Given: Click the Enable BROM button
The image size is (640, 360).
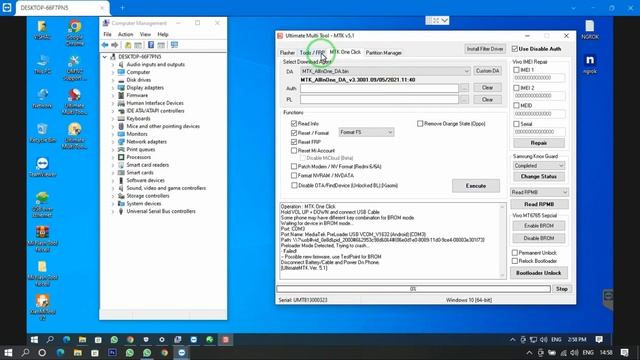Looking at the screenshot, I should (x=539, y=226).
